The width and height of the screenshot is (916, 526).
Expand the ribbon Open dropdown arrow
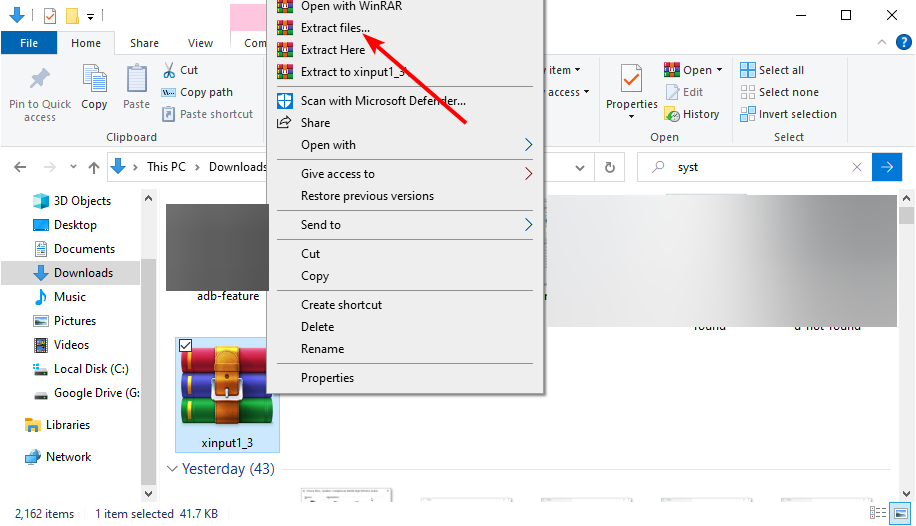pyautogui.click(x=720, y=70)
